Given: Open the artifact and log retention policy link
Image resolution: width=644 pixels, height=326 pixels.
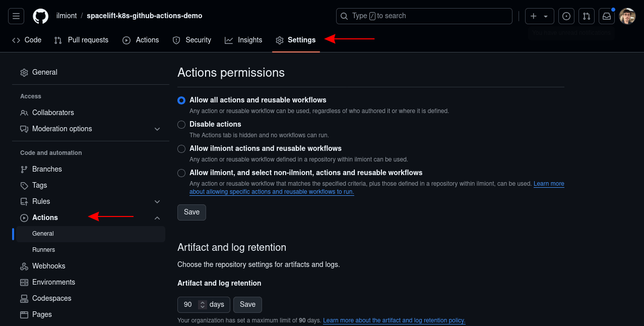Looking at the screenshot, I should point(394,320).
